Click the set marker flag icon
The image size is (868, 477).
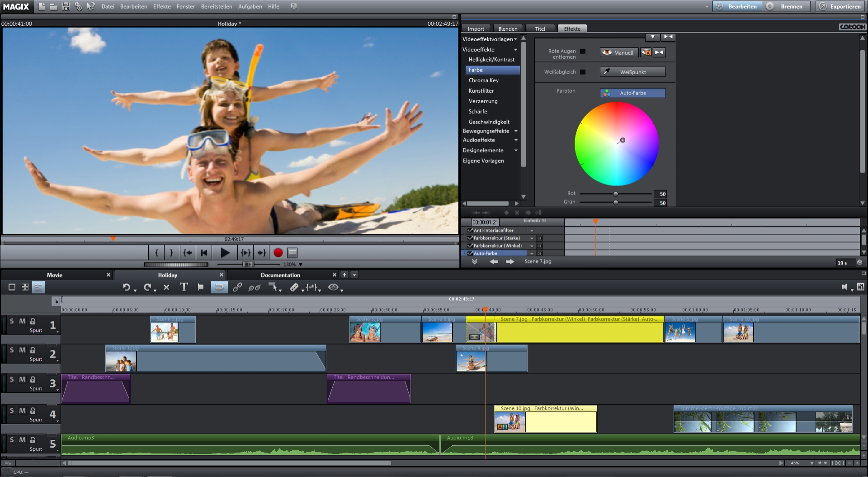pyautogui.click(x=201, y=287)
